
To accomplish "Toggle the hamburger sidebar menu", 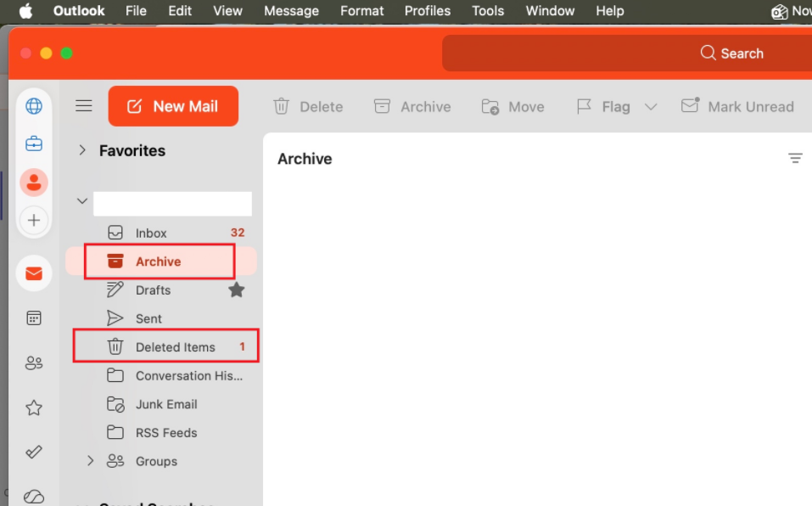I will 84,105.
